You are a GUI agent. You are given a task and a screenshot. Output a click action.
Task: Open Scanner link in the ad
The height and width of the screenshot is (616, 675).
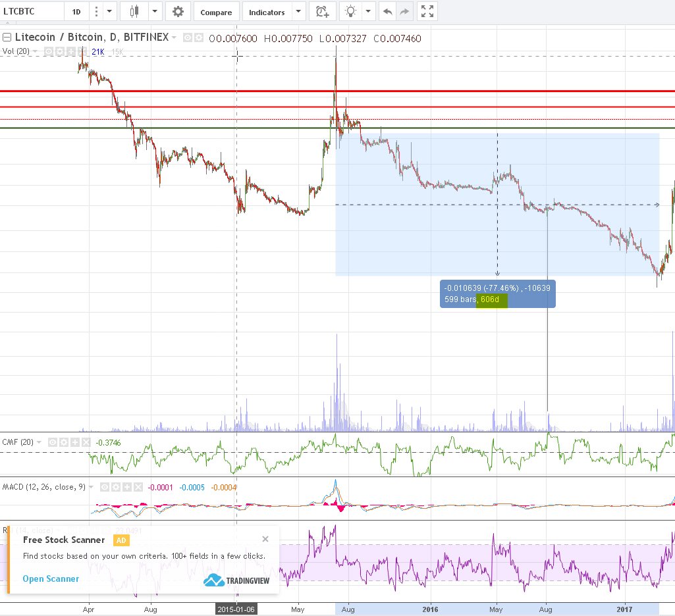(x=51, y=578)
